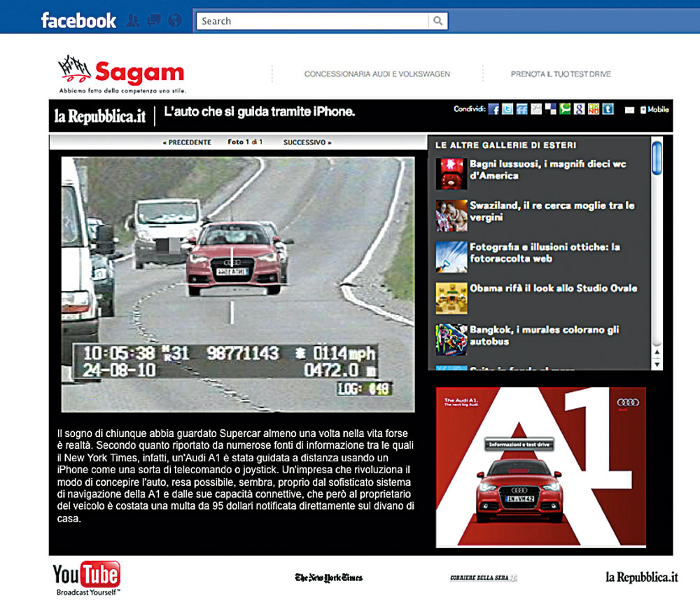Click the gallery scrollbar down arrow
The height and width of the screenshot is (607, 700).
[657, 364]
